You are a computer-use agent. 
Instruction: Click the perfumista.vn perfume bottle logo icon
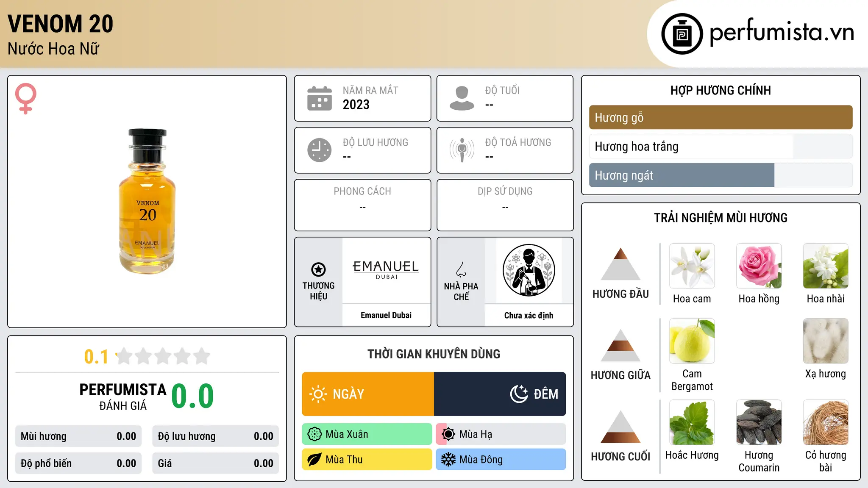pos(682,34)
